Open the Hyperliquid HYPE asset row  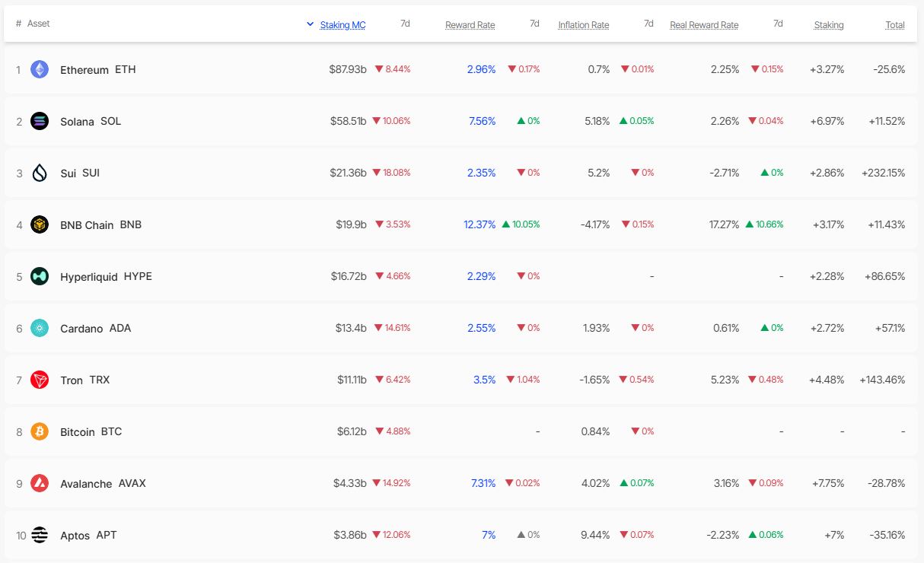(461, 276)
